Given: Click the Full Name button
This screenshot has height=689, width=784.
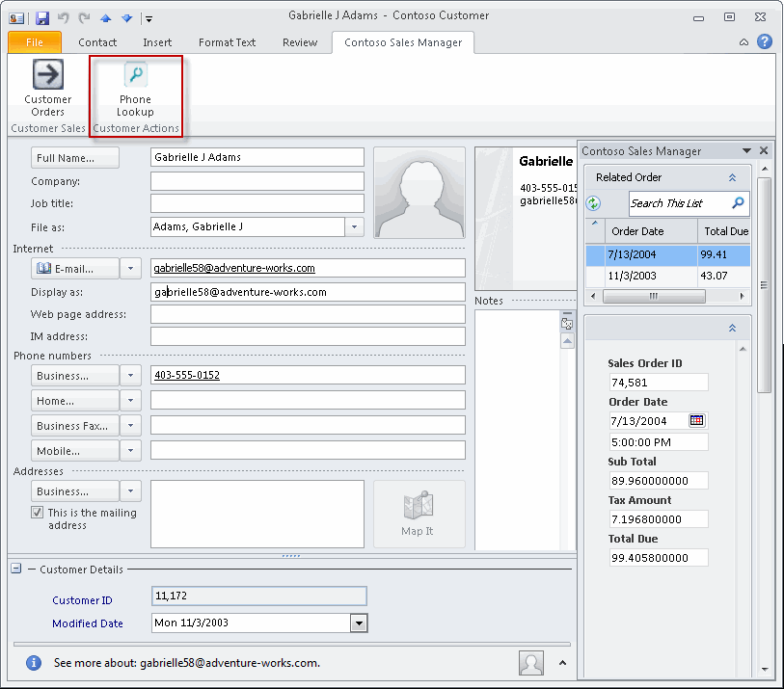Looking at the screenshot, I should tap(74, 157).
